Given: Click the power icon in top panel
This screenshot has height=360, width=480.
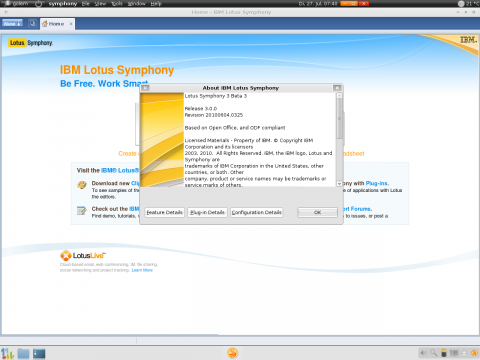Looking at the screenshot, I should click(39, 4).
